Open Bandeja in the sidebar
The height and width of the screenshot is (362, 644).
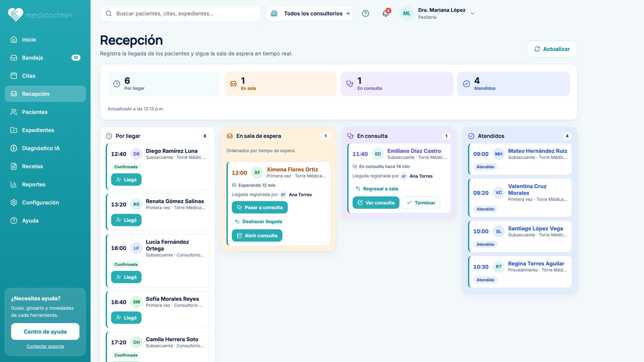(x=45, y=58)
